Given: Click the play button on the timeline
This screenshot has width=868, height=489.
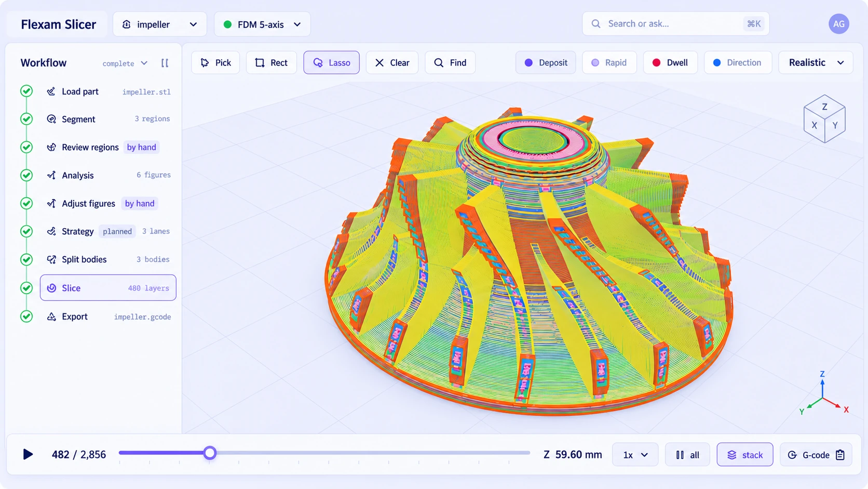Looking at the screenshot, I should coord(28,454).
